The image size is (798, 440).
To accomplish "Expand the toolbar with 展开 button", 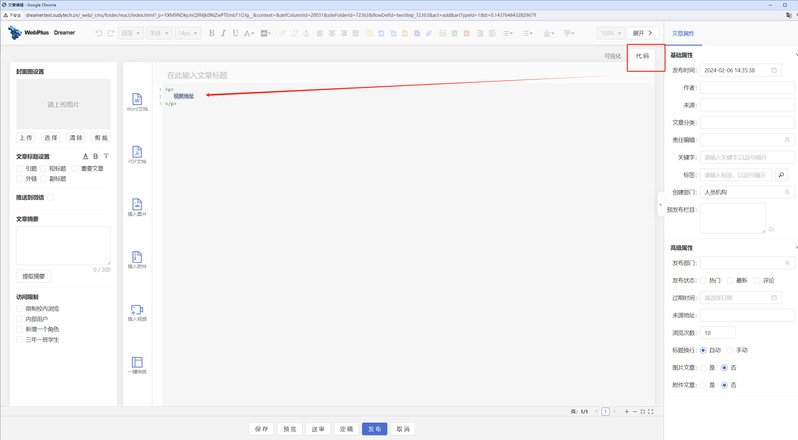I will (x=642, y=33).
